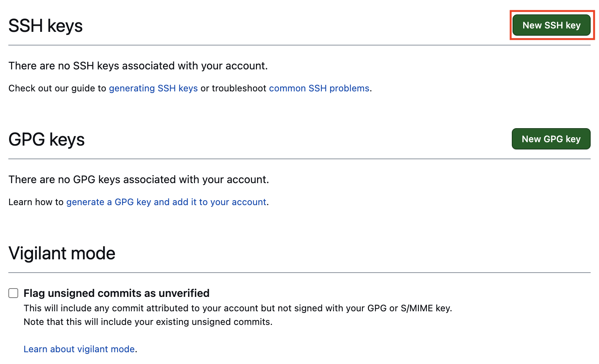Click the divider line under Vigilant mode heading
The height and width of the screenshot is (364, 599).
click(299, 273)
